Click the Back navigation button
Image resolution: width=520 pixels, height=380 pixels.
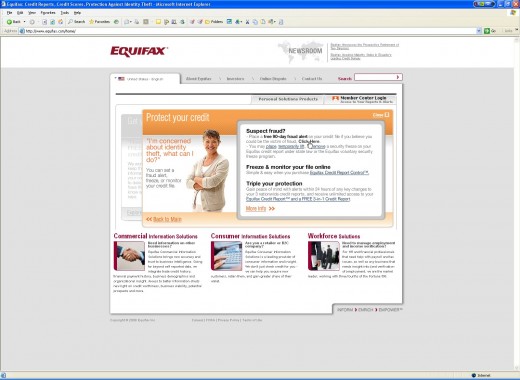click(13, 22)
